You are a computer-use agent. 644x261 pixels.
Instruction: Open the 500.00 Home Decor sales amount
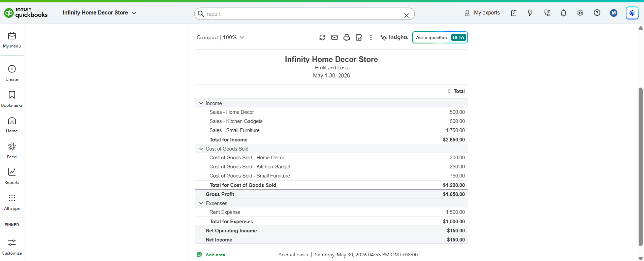(x=457, y=112)
